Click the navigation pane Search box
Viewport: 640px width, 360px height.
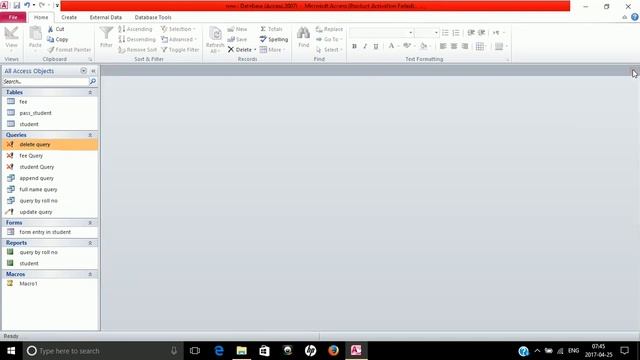tap(45, 82)
